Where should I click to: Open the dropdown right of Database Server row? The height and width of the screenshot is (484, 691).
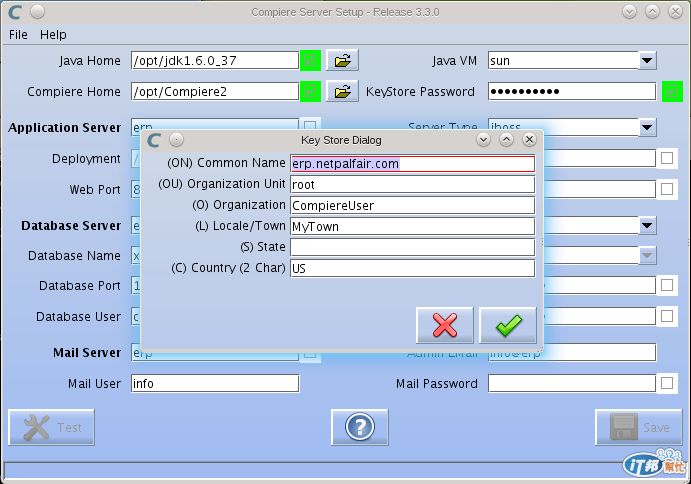pos(647,226)
